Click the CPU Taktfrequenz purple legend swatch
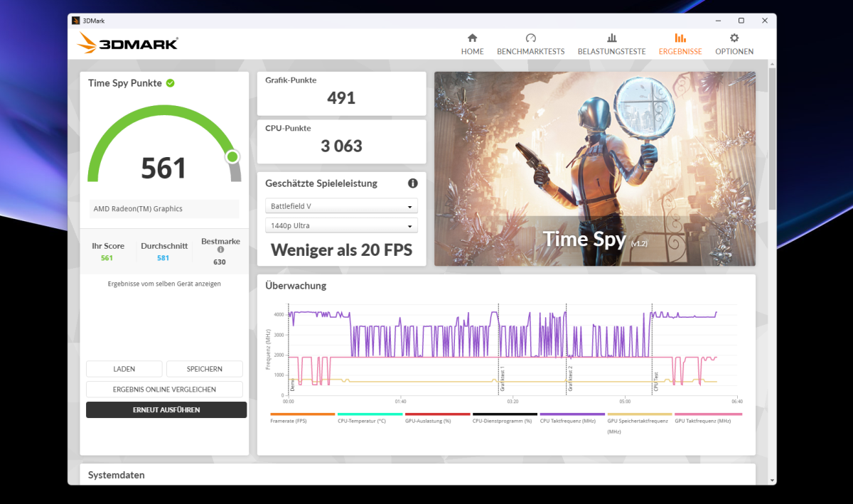The height and width of the screenshot is (504, 853). coord(572,414)
